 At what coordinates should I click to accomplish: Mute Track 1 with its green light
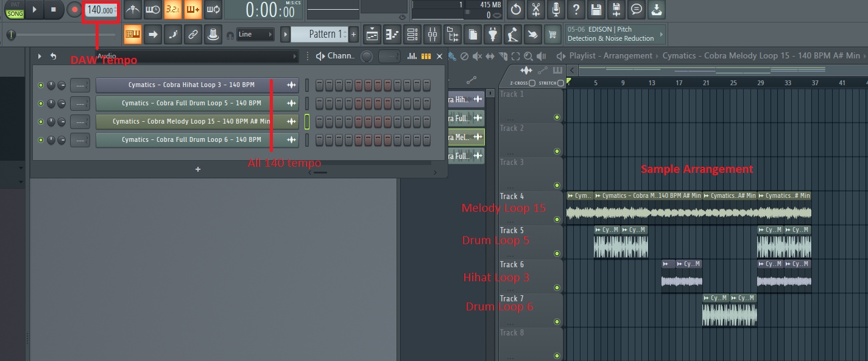557,117
